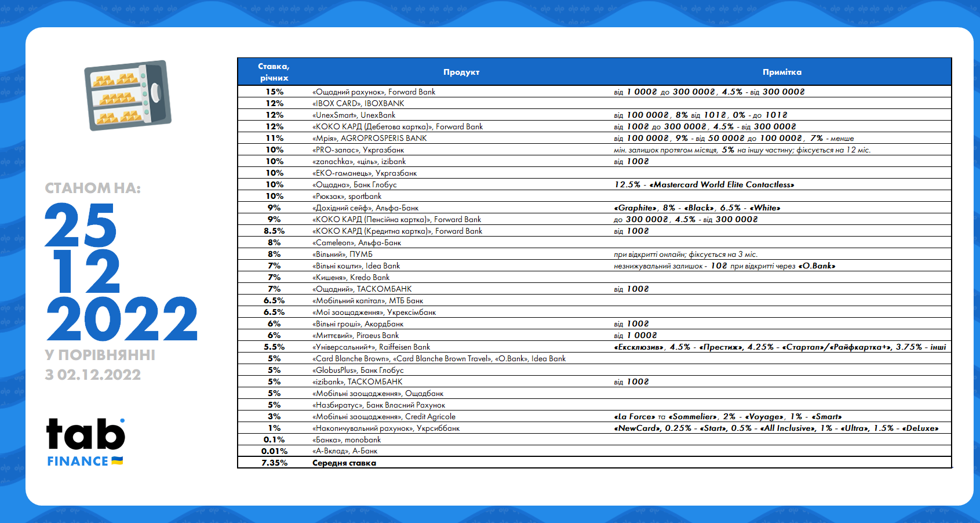
Task: Select '«Назбиратус», Банк Власний Рахунок' product
Action: click(x=378, y=405)
